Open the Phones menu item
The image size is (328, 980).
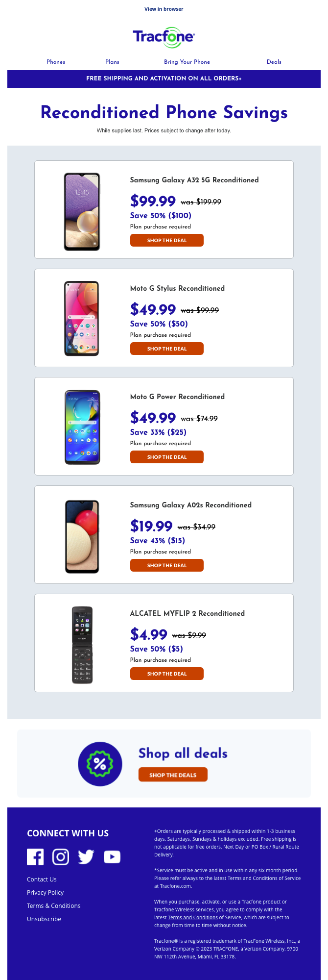(x=56, y=62)
